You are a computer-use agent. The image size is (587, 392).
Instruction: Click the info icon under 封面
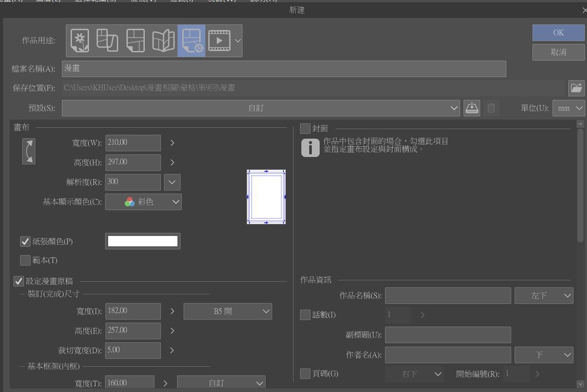pos(311,148)
